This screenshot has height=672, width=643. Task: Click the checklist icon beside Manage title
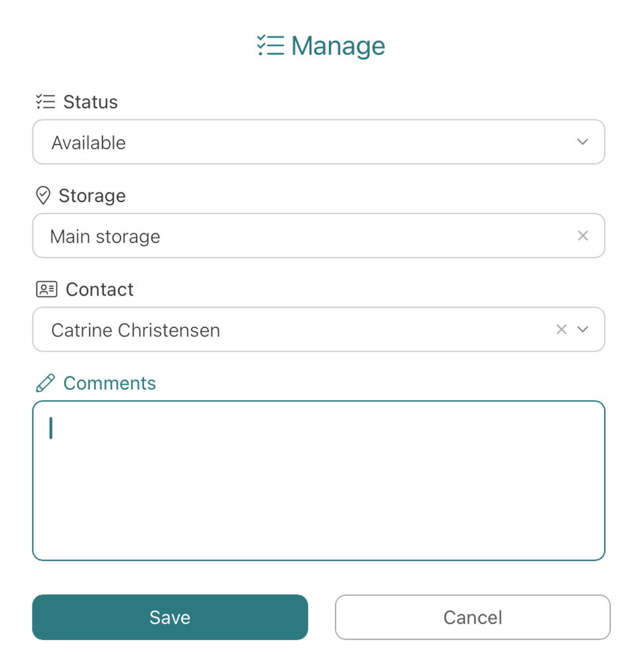tap(270, 45)
